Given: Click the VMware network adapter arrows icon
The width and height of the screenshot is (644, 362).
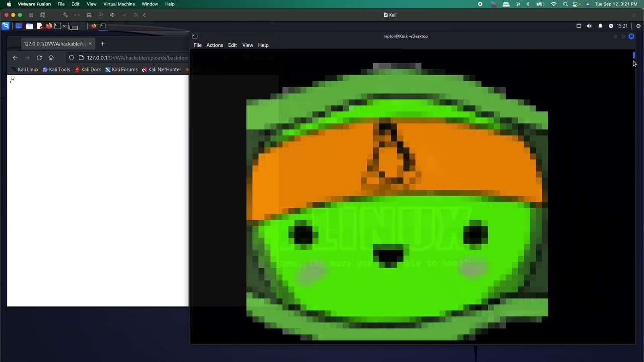Looking at the screenshot, I should pyautogui.click(x=77, y=15).
